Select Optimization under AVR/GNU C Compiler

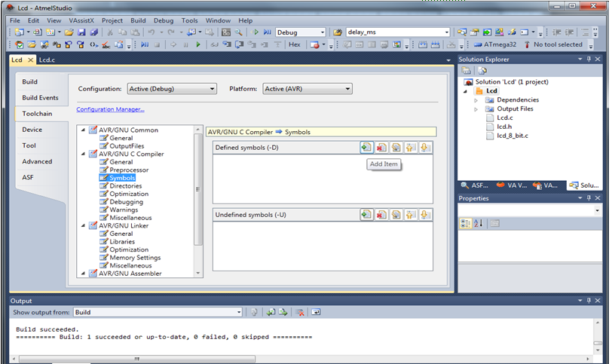129,194
